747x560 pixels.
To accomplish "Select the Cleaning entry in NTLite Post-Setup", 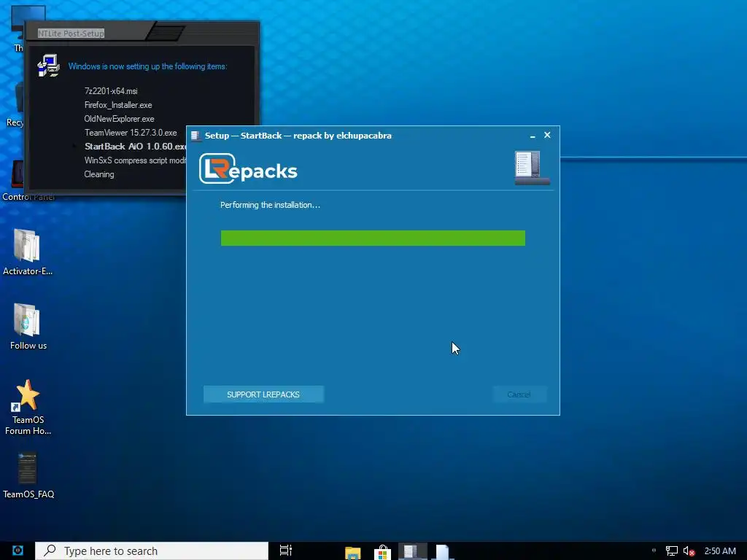I will [99, 174].
